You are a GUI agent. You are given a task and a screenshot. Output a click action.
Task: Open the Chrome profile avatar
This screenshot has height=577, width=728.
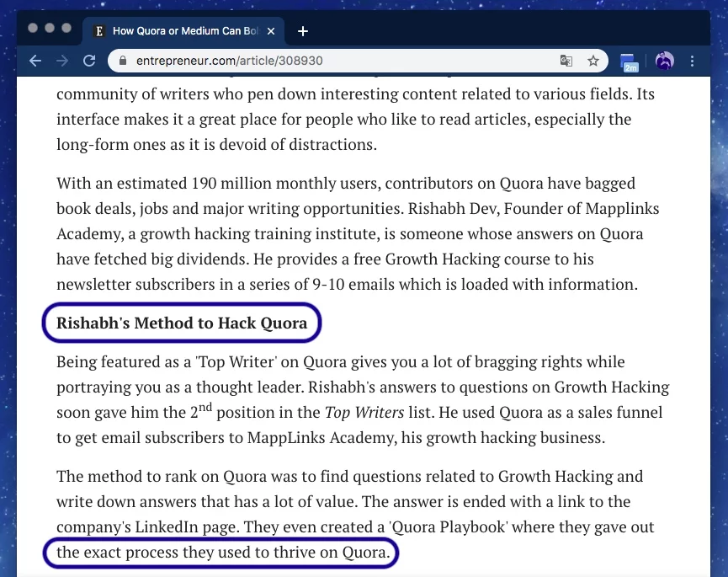click(664, 61)
